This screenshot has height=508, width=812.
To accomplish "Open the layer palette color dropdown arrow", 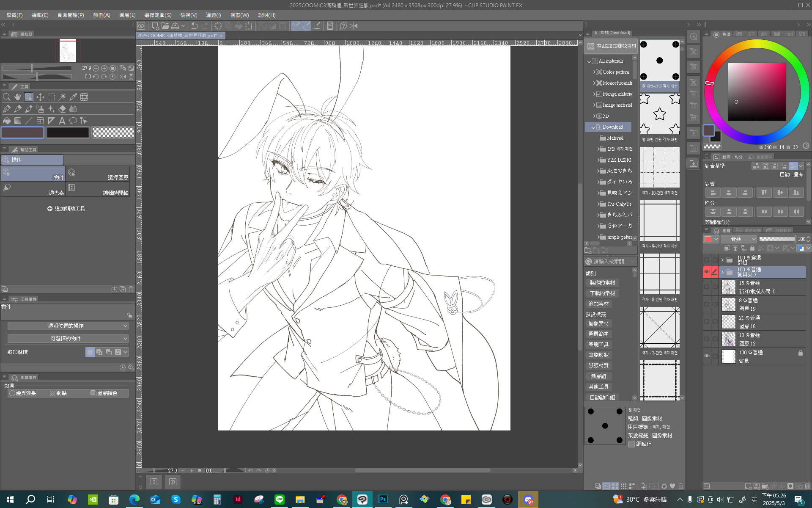I will point(716,239).
